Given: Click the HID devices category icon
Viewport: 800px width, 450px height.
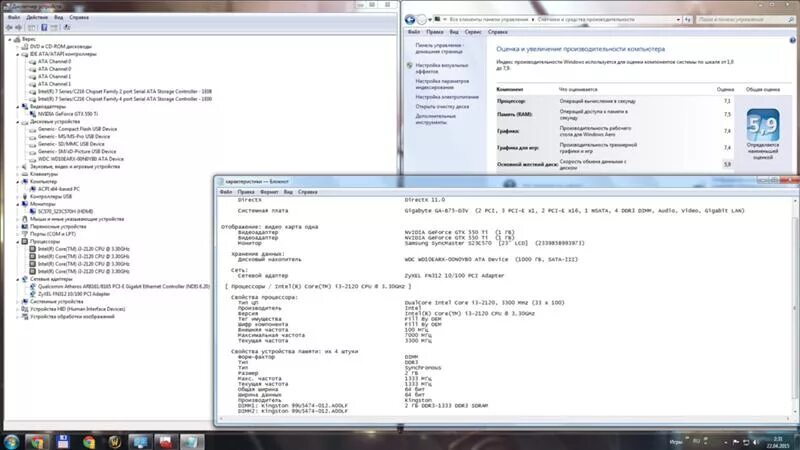Looking at the screenshot, I should tap(24, 309).
